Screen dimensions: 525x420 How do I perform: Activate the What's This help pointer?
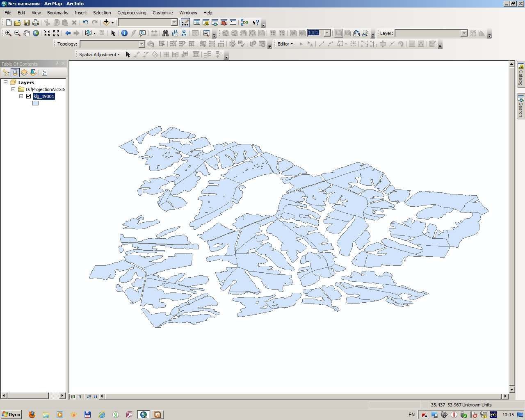256,23
